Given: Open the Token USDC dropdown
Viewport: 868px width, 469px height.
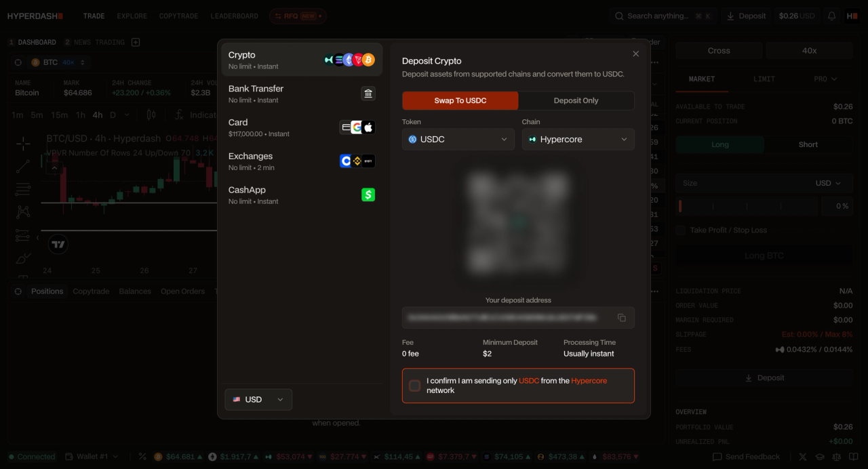Looking at the screenshot, I should pyautogui.click(x=458, y=139).
